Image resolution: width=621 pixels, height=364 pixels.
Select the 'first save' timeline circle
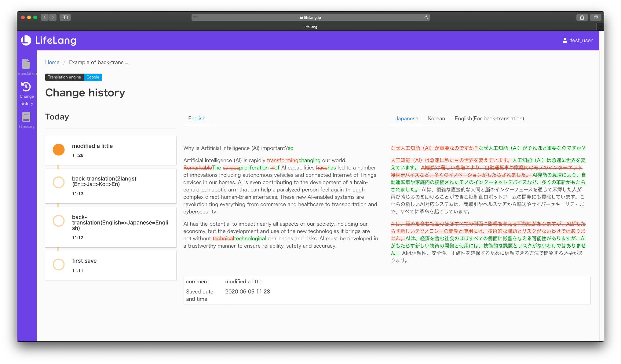pos(59,264)
